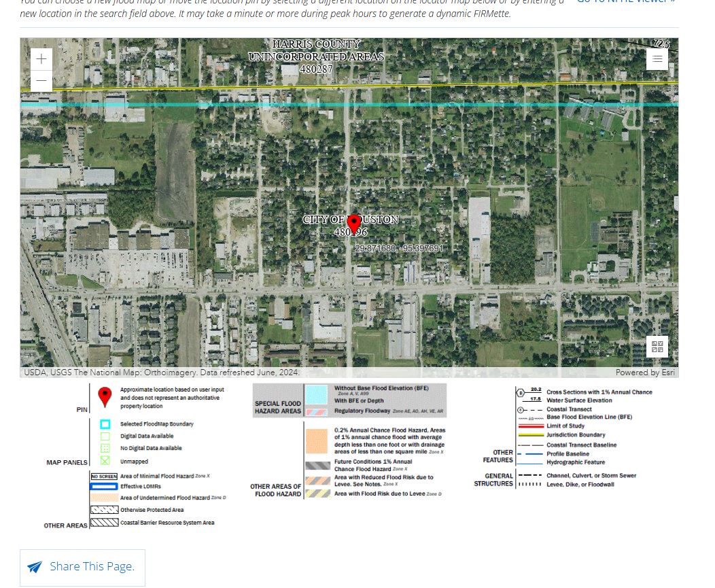The image size is (715, 588).
Task: Click the red pin icon in legend
Action: tap(105, 397)
